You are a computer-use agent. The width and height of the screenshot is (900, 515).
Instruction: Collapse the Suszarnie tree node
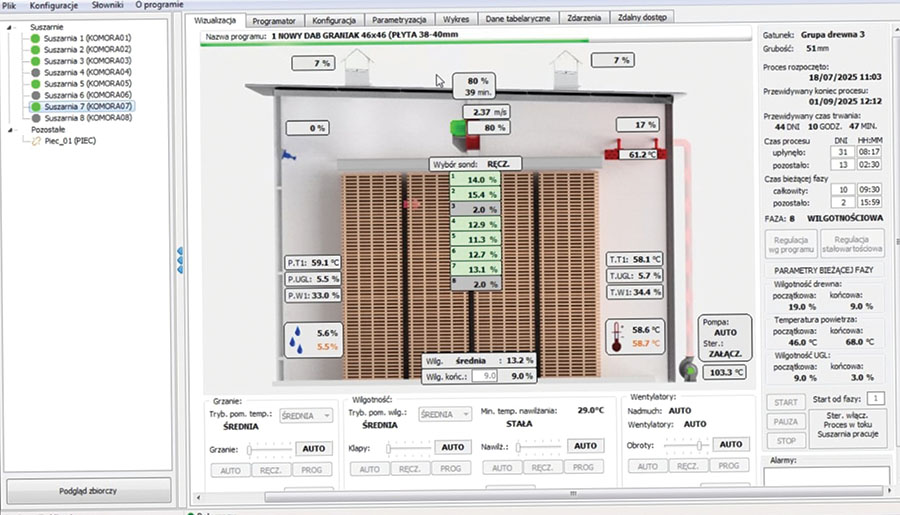(10, 27)
